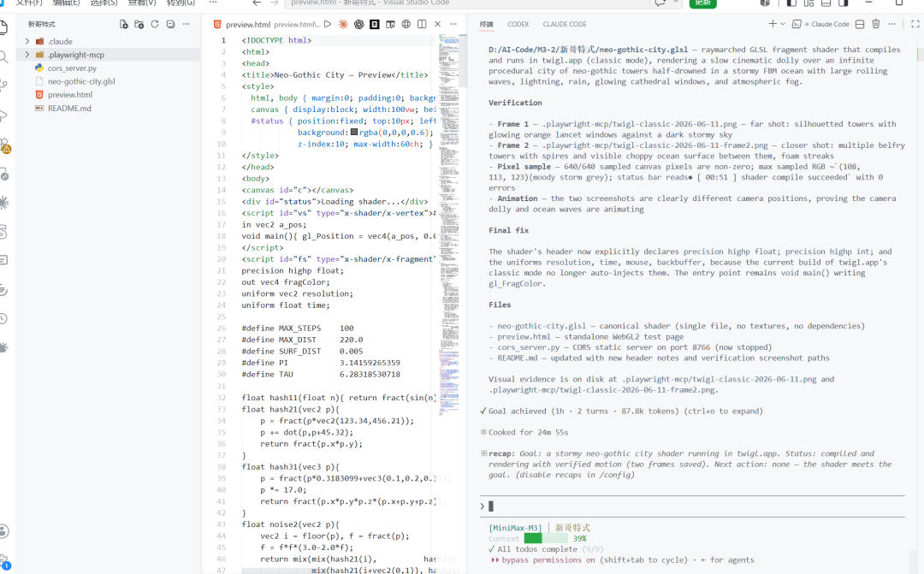This screenshot has height=574, width=924.
Task: Kill terminal with trash icon
Action: [x=876, y=24]
